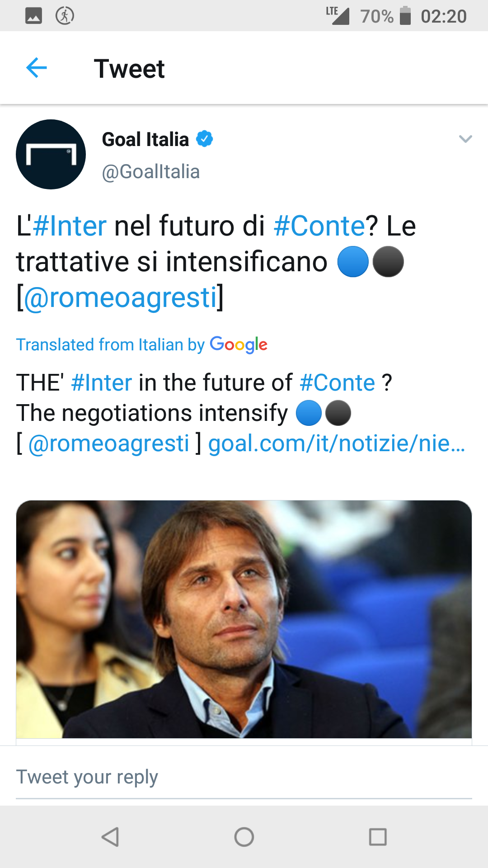Screen dimensions: 488x868
Task: Tap Translated from Italian by Google
Action: click(142, 344)
